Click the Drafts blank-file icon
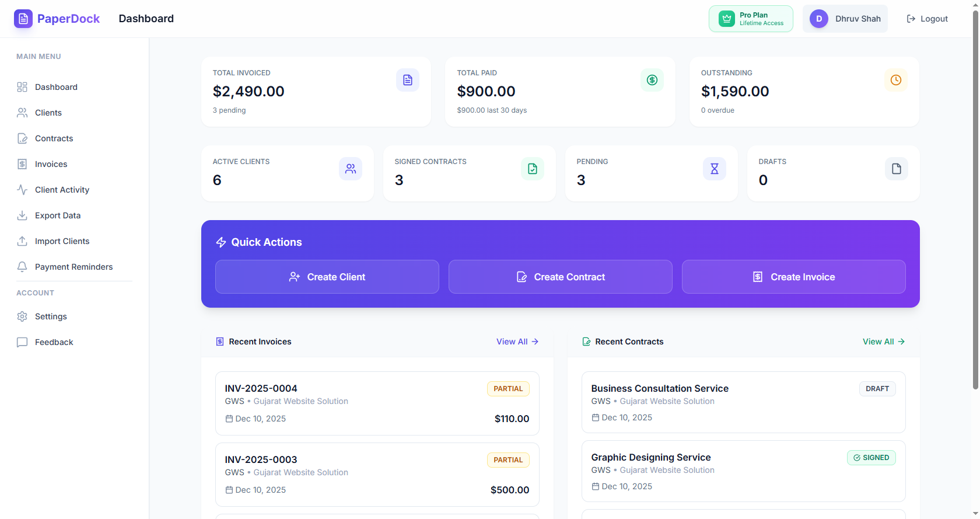980x519 pixels. pos(897,169)
